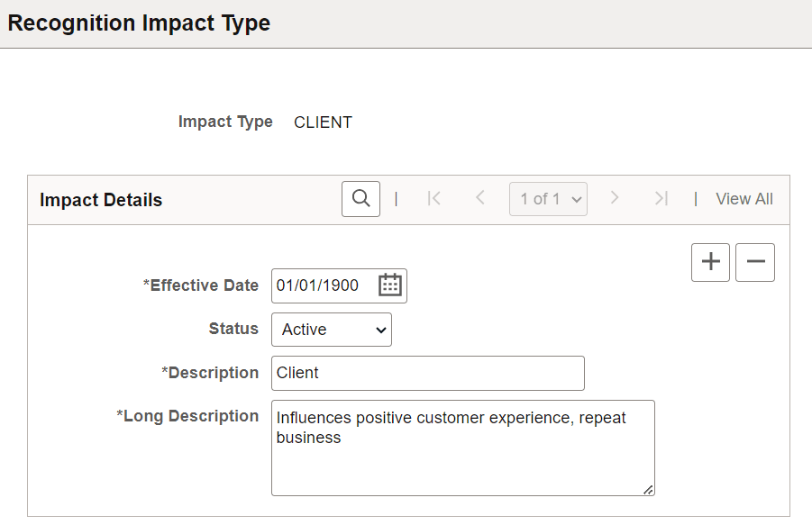812x525 pixels.
Task: Select the Description field containing 'Client'
Action: (x=427, y=373)
